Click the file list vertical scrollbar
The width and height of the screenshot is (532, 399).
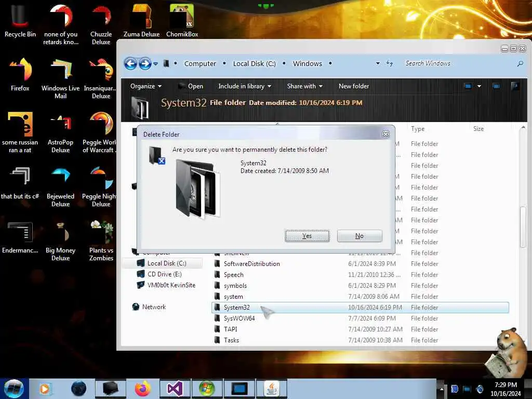click(x=523, y=227)
